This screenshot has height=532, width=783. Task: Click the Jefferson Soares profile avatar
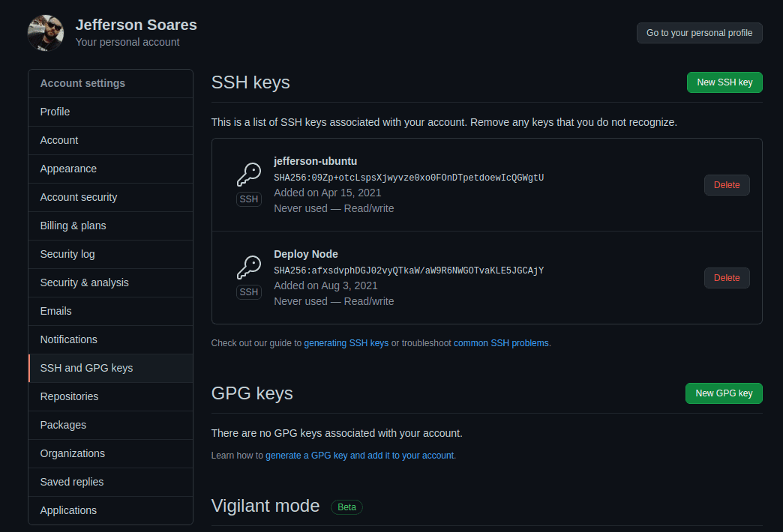[46, 33]
